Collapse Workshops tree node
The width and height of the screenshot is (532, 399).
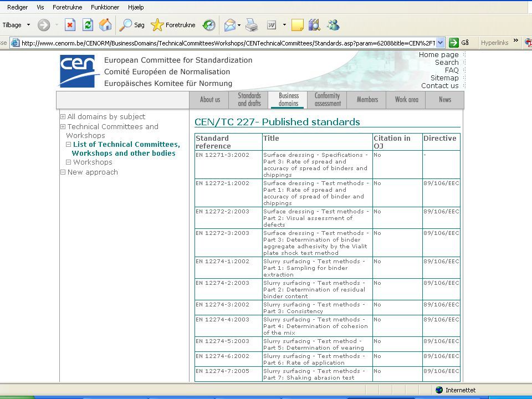coord(68,162)
